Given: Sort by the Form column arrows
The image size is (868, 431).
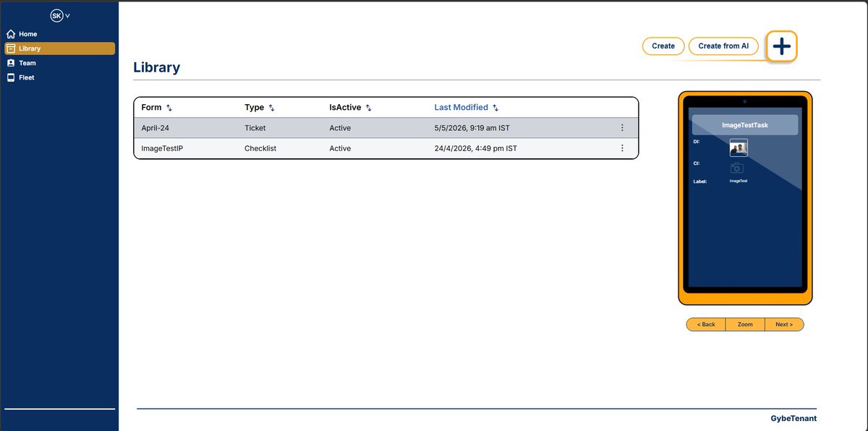Looking at the screenshot, I should pyautogui.click(x=169, y=108).
